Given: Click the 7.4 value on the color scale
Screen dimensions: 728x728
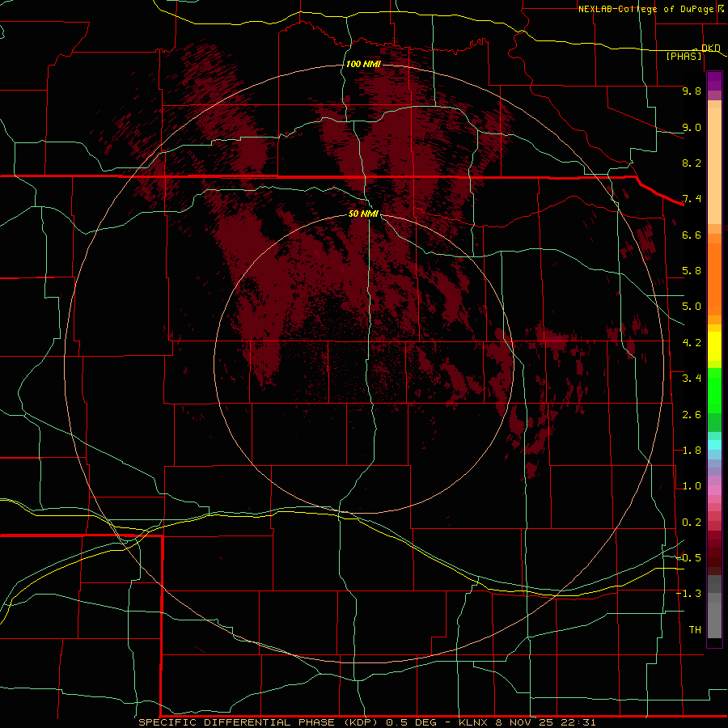Looking at the screenshot, I should click(692, 199).
